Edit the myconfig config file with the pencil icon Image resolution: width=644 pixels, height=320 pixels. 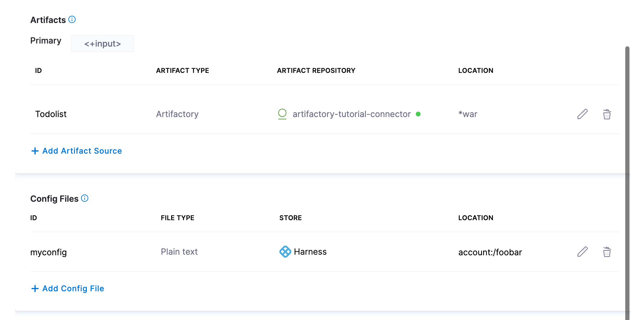[582, 252]
